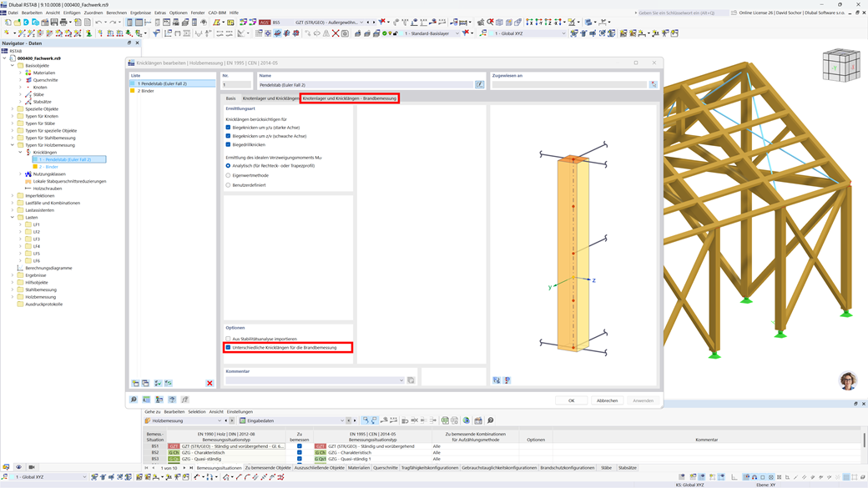Open the Materialien table tab
This screenshot has width=868, height=488.
[359, 467]
